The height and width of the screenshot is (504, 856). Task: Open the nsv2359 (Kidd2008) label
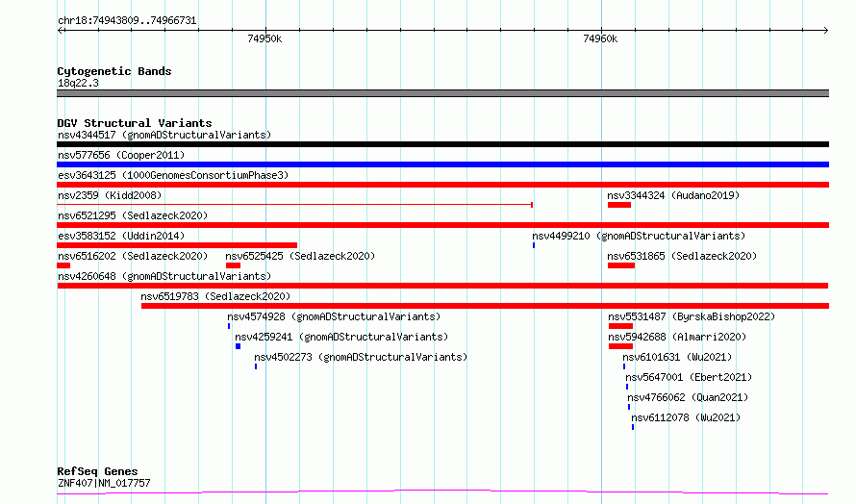pyautogui.click(x=110, y=195)
